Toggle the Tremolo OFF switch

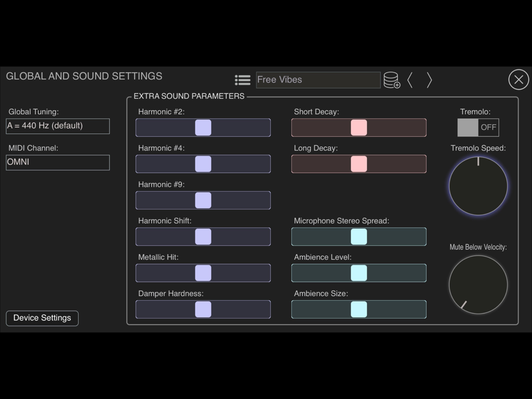click(x=478, y=128)
